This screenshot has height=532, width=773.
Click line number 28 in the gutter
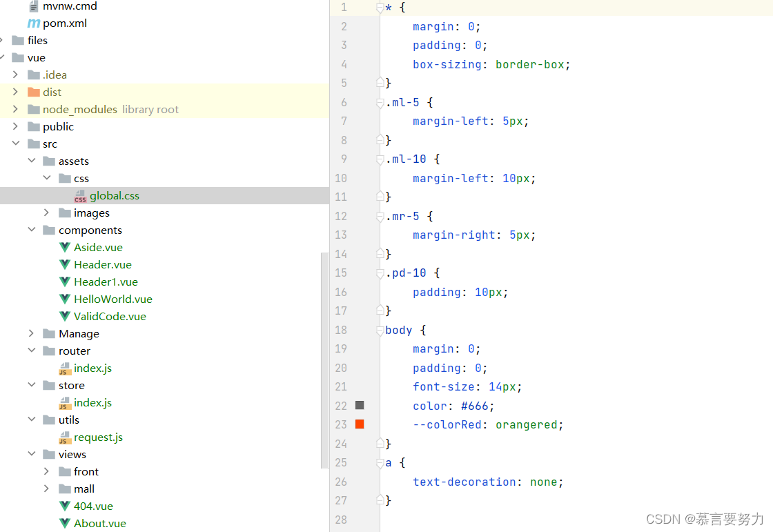click(x=341, y=520)
